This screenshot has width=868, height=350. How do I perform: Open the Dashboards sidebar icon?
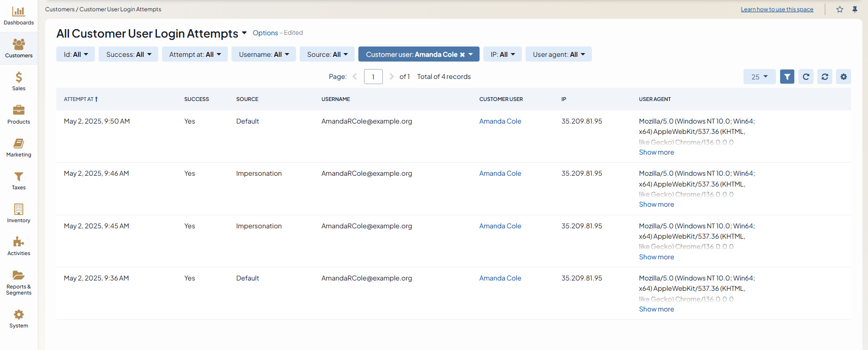[19, 16]
